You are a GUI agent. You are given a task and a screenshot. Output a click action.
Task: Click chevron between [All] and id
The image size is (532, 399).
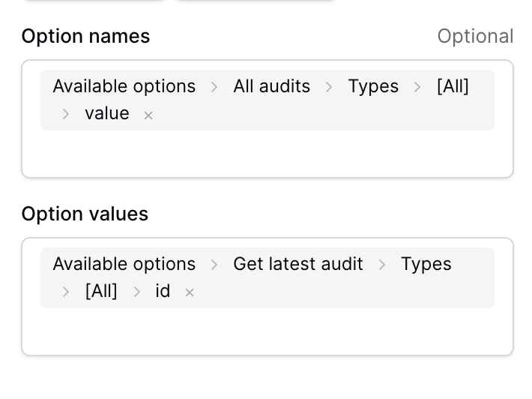[136, 292]
